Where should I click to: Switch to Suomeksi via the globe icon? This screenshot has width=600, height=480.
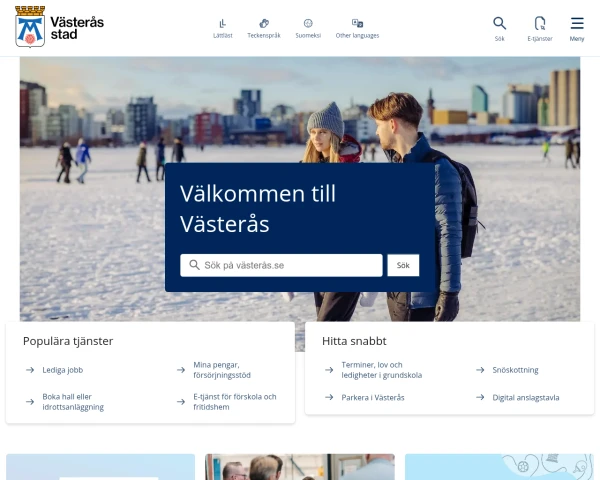coord(308,24)
